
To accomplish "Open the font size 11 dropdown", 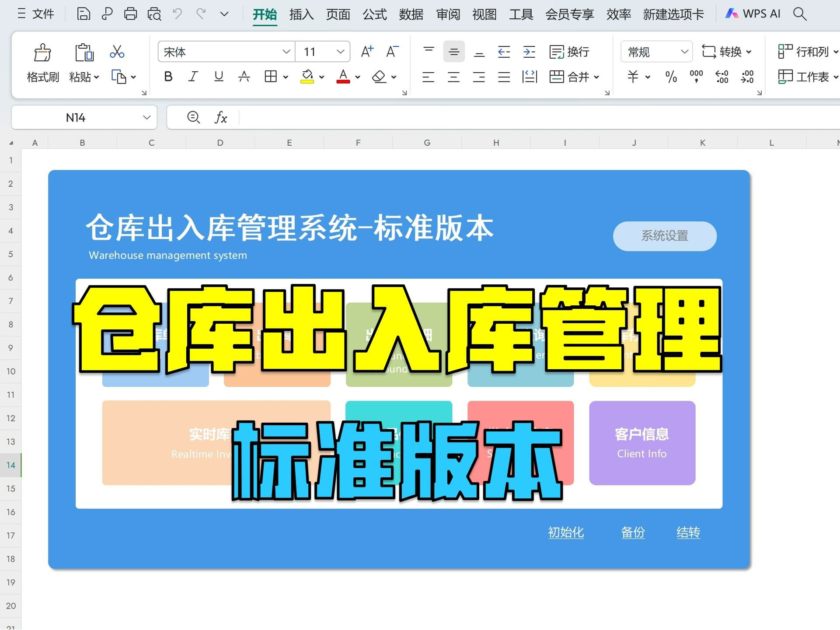I will [x=340, y=51].
